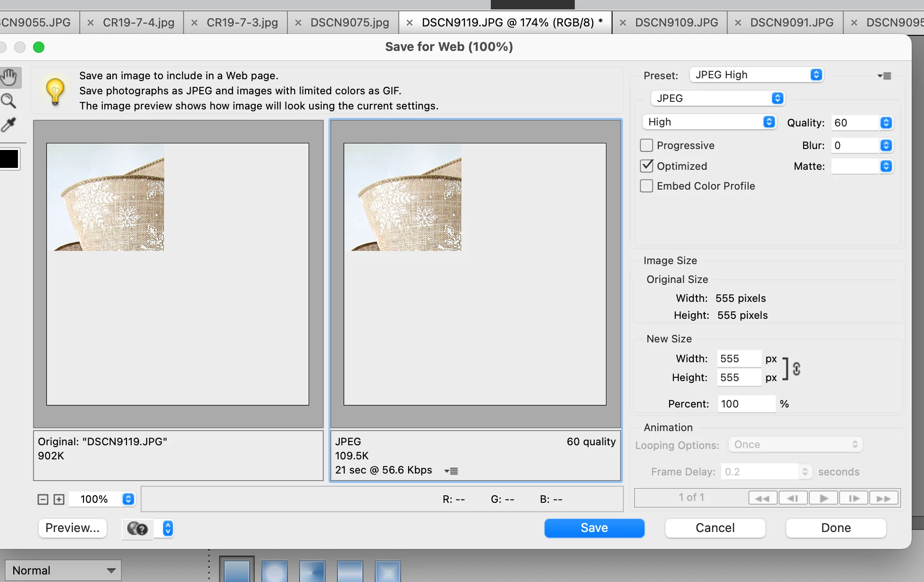Enable Embed Color Profile
Screen dimensions: 924x582
[647, 186]
